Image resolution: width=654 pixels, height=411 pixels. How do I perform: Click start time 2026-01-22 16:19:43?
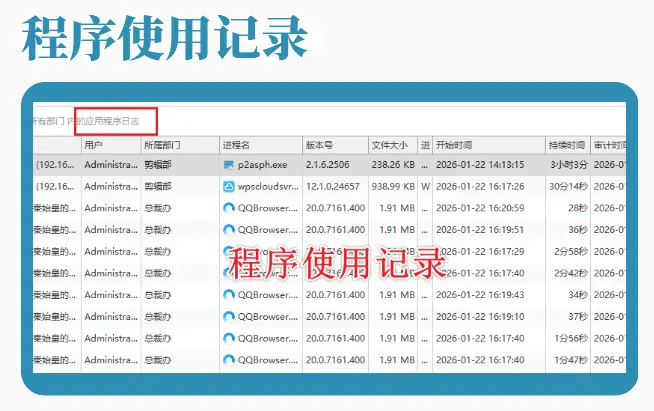pyautogui.click(x=480, y=295)
